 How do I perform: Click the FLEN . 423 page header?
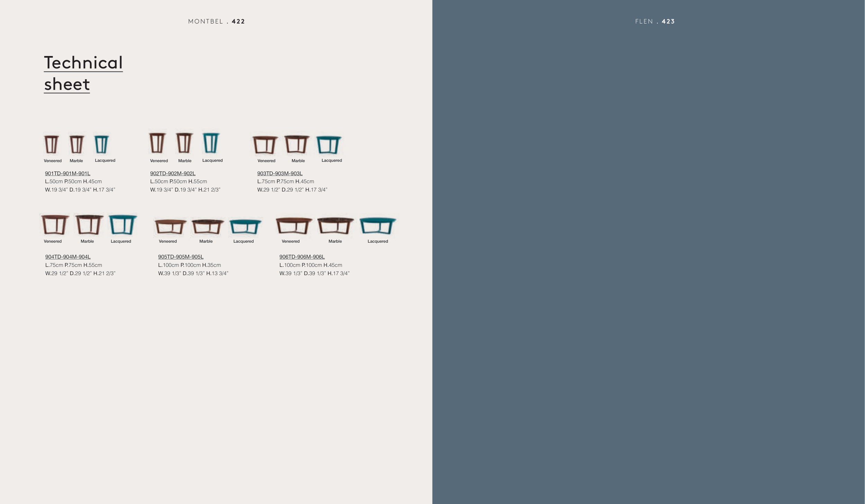point(655,21)
